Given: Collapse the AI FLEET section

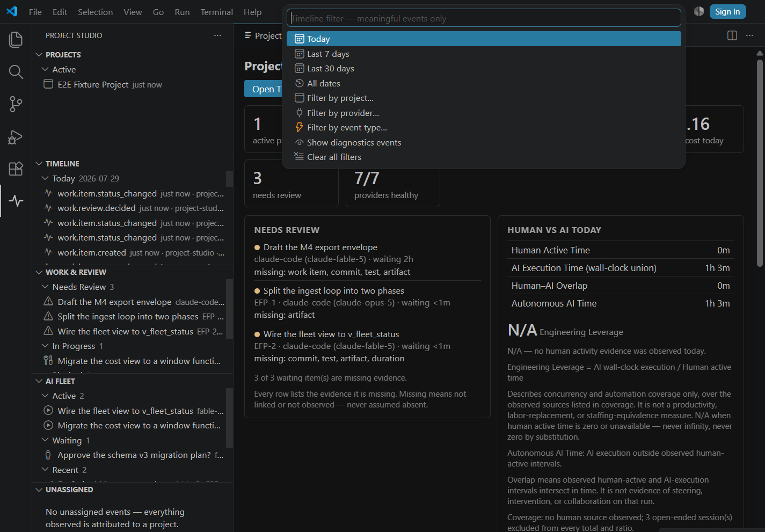Looking at the screenshot, I should pos(39,381).
